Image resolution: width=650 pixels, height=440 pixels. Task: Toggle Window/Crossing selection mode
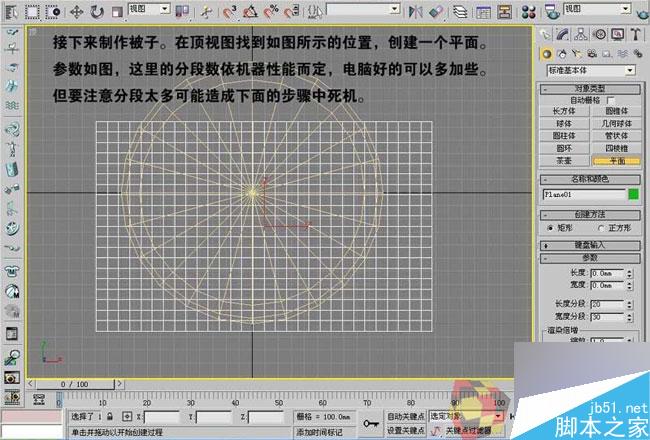click(x=53, y=12)
